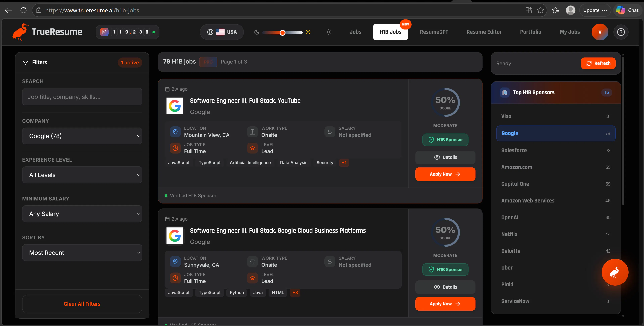Click the salary dollar icon on the first job
Screen dimensions: 644x326
coord(330,132)
